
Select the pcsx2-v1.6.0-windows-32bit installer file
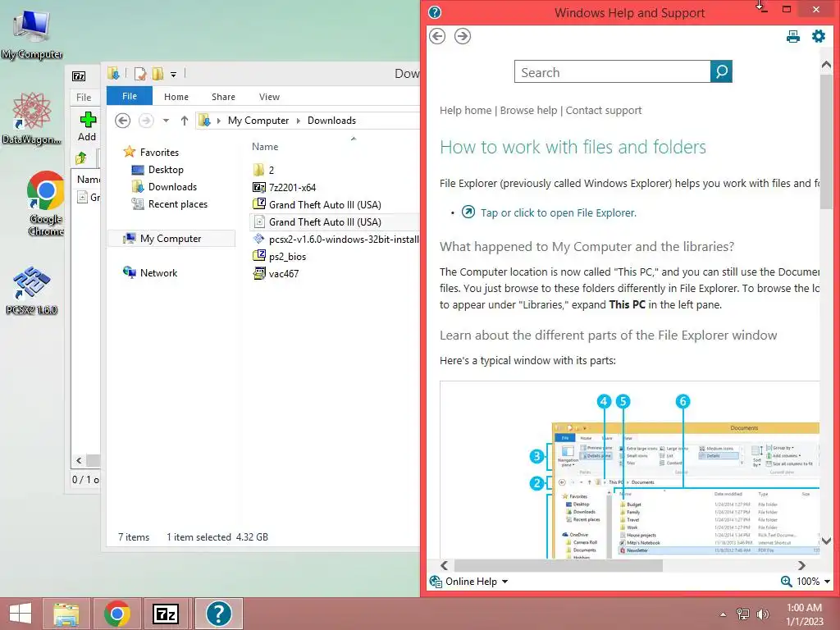coord(336,239)
